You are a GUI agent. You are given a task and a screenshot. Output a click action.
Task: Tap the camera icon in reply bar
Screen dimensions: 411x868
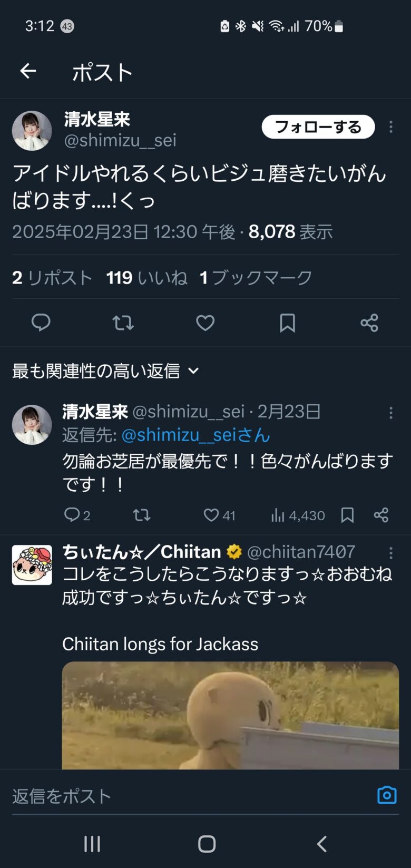pyautogui.click(x=387, y=795)
